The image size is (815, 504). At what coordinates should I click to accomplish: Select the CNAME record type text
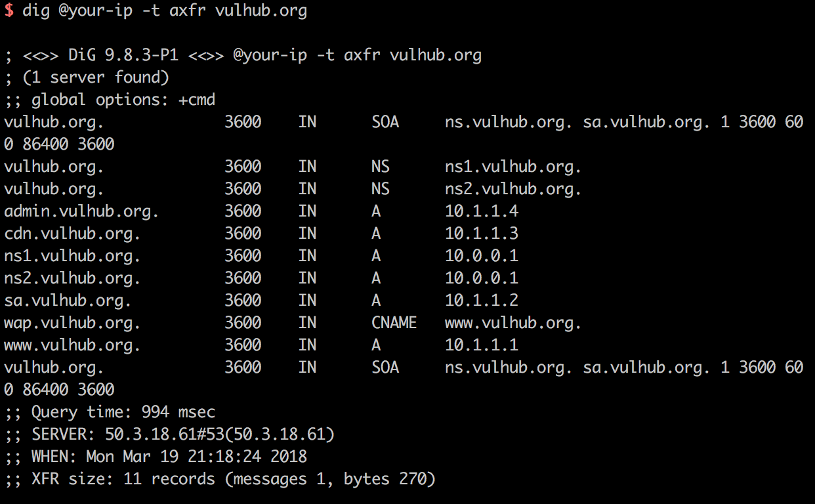[x=394, y=323]
